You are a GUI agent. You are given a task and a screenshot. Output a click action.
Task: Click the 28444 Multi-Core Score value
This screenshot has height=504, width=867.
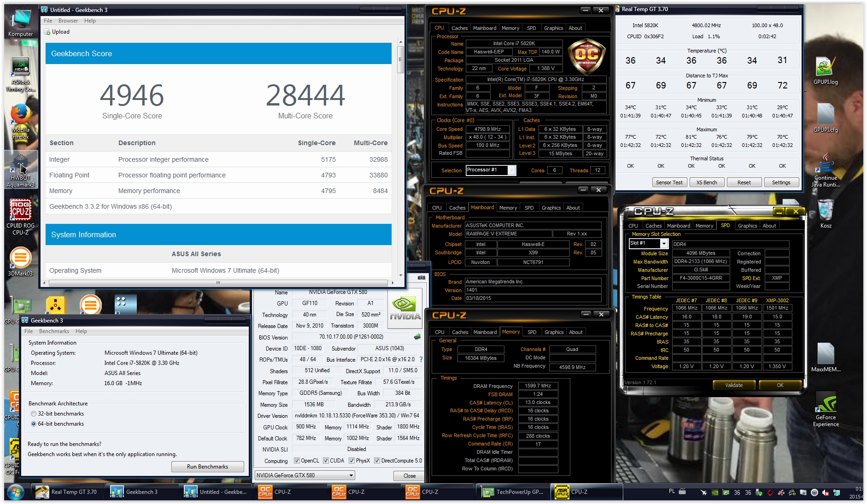305,95
